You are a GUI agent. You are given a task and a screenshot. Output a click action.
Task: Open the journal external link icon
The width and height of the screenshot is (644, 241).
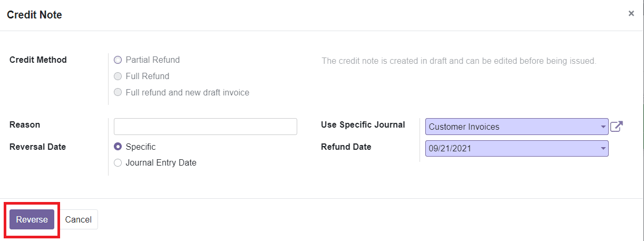616,127
